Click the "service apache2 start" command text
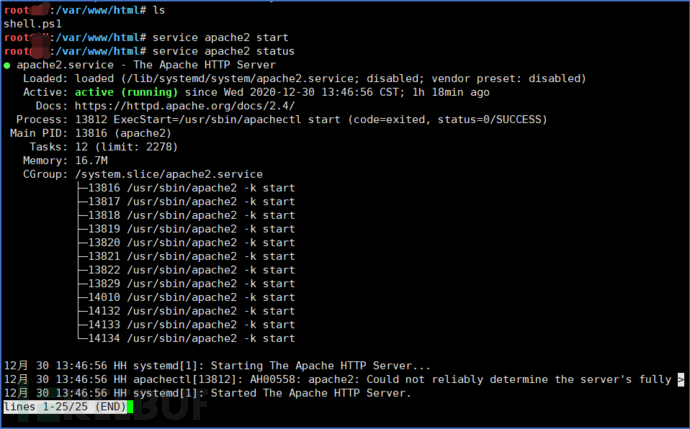This screenshot has height=429, width=690. click(220, 38)
